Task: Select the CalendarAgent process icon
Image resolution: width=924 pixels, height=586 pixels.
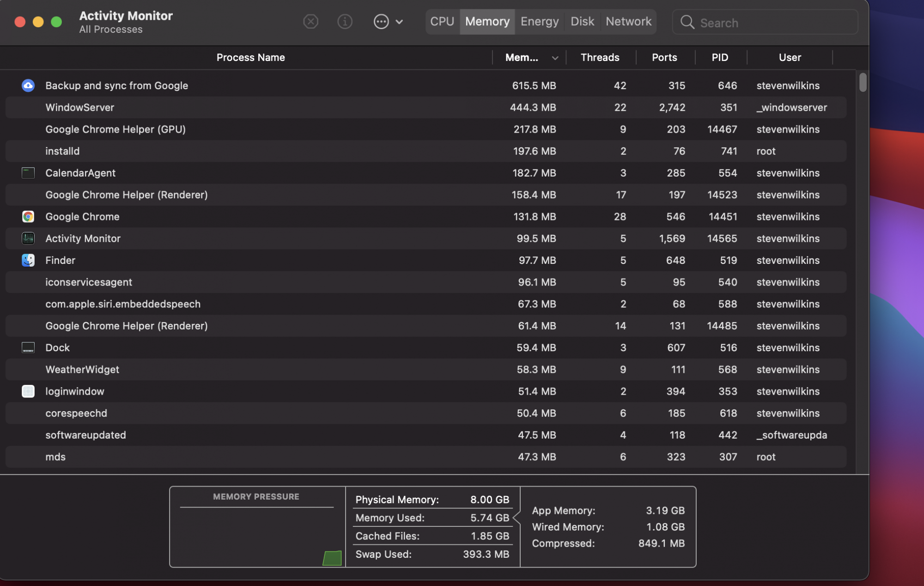Action: [28, 173]
